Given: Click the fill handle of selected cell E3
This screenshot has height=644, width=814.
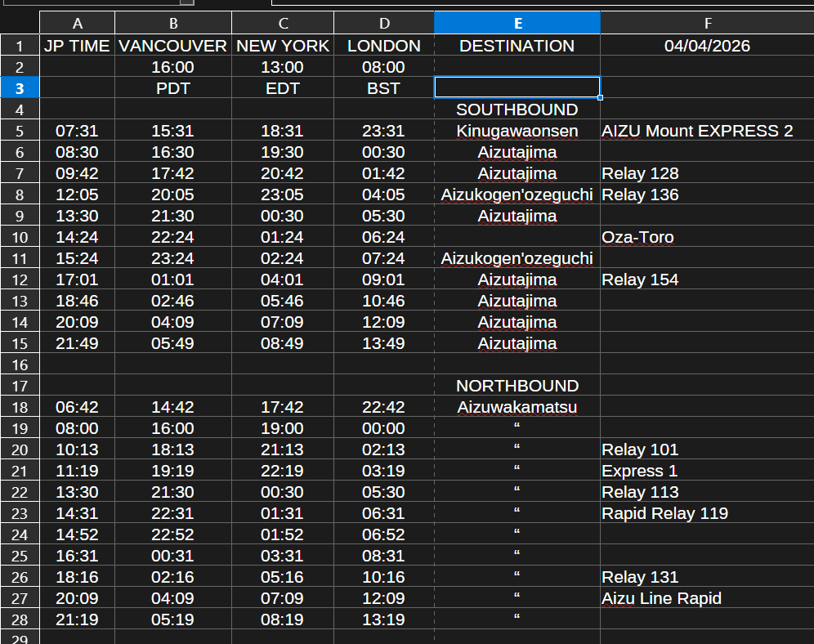Looking at the screenshot, I should coord(600,97).
